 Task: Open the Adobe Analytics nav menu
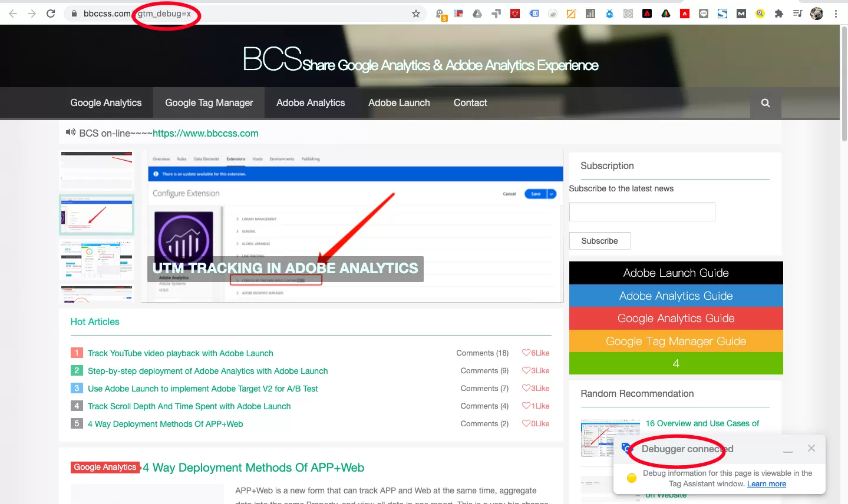pyautogui.click(x=311, y=103)
